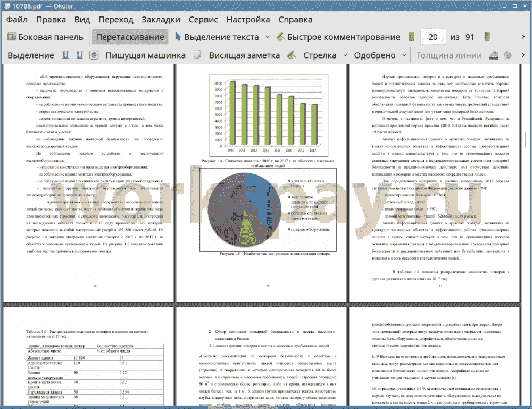Select the inline note icon tool

coord(197,55)
